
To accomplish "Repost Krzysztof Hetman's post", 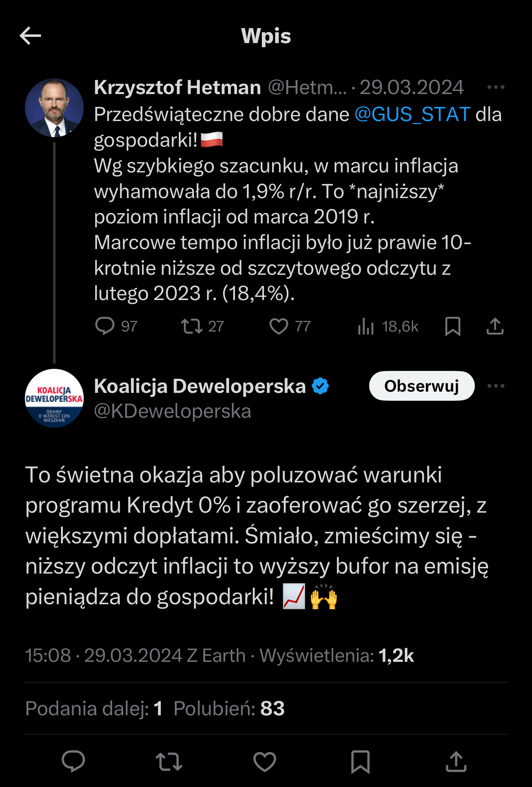I will click(192, 326).
